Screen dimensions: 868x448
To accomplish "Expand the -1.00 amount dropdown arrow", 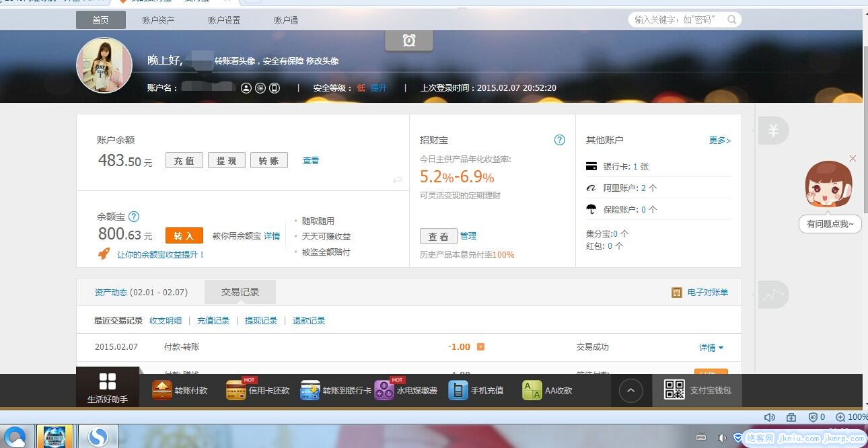I will click(x=480, y=347).
